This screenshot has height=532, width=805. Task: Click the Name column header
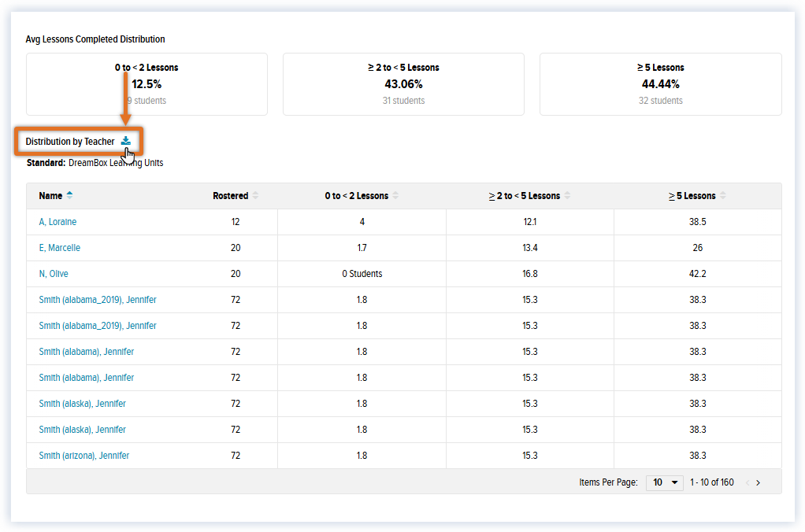[50, 195]
